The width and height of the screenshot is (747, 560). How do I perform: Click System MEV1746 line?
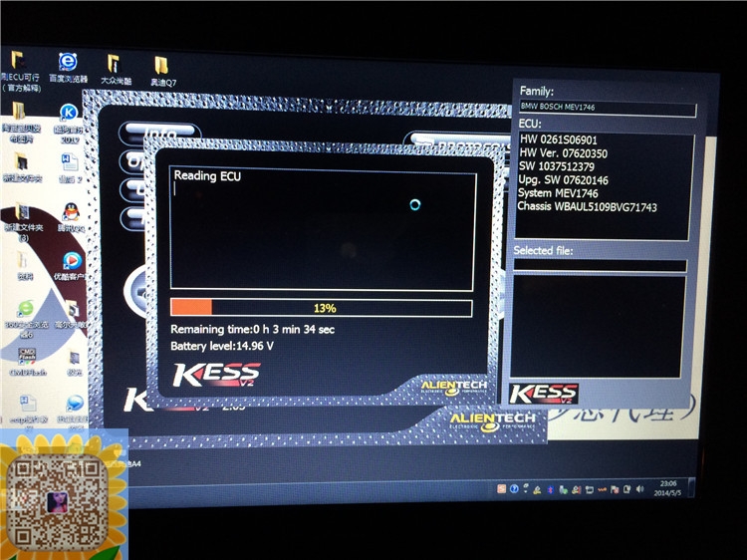558,193
